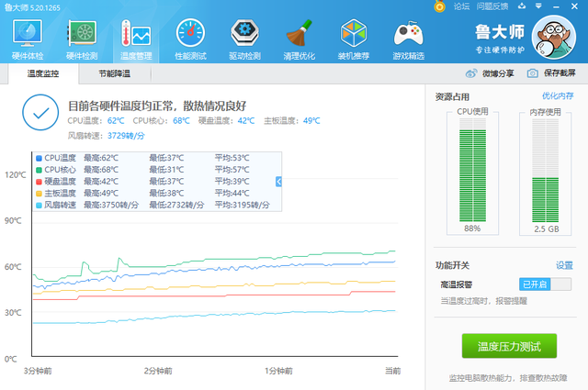Click 最低:31℃ in CPU核心 row
Viewport: 588px width, 390px height.
pos(166,170)
